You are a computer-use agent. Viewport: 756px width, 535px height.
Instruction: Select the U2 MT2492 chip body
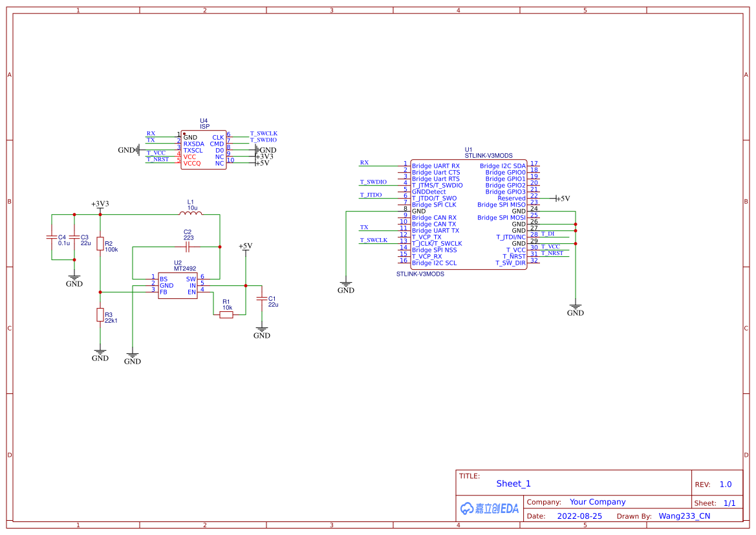point(178,285)
